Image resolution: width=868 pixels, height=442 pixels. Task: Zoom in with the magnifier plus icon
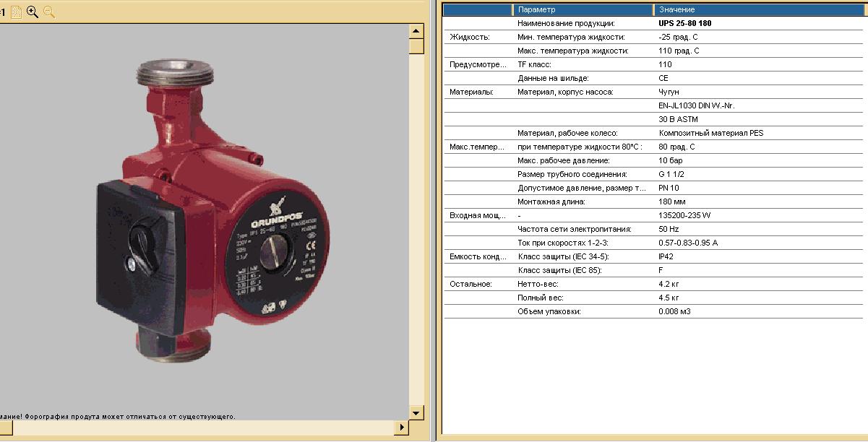pos(33,12)
